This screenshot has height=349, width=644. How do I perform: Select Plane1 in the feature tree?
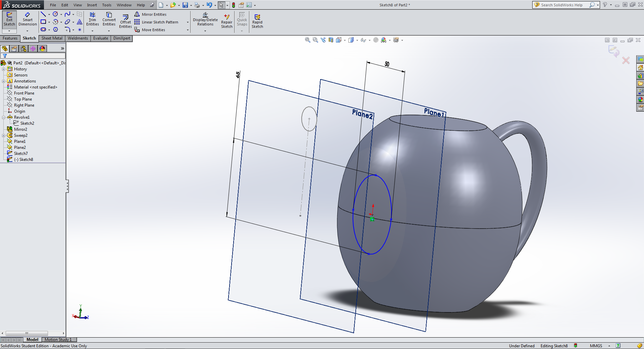[x=20, y=141]
